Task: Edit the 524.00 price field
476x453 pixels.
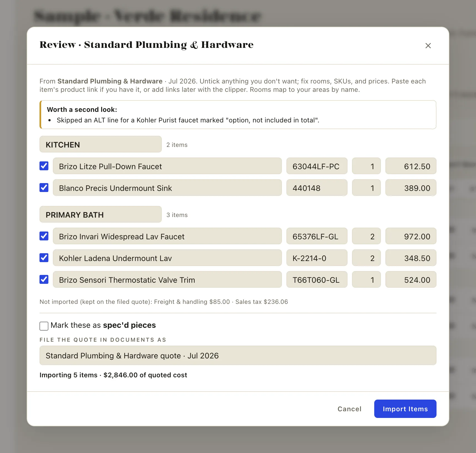Action: pyautogui.click(x=411, y=280)
